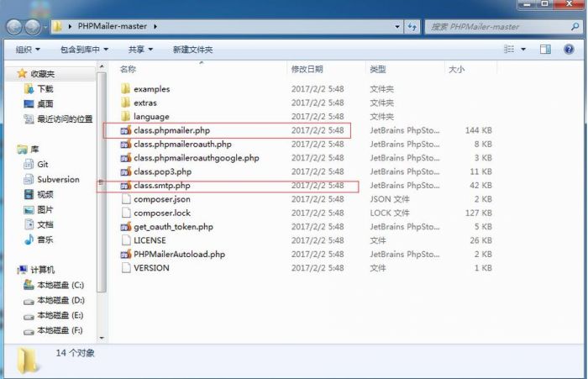Go back using the Back arrow button
588x379 pixels.
point(14,27)
